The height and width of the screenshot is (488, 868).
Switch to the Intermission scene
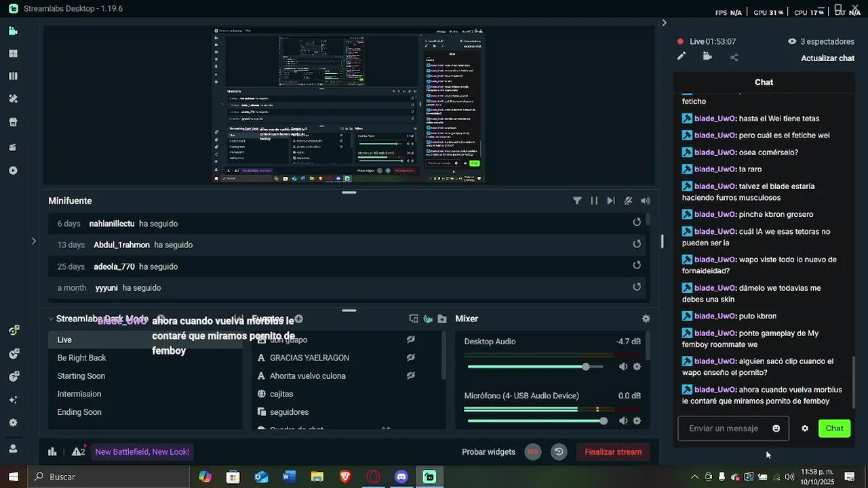[145, 394]
